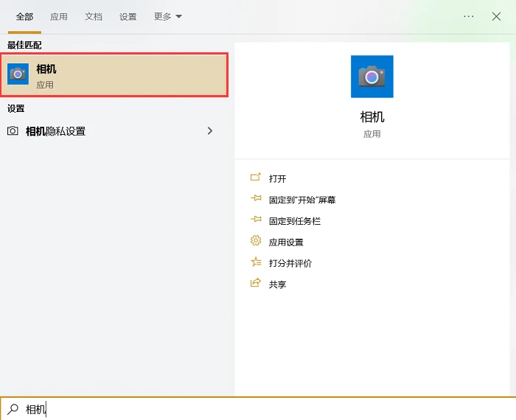
Task: Click the pin icon for 固定到任务栏
Action: coord(256,220)
